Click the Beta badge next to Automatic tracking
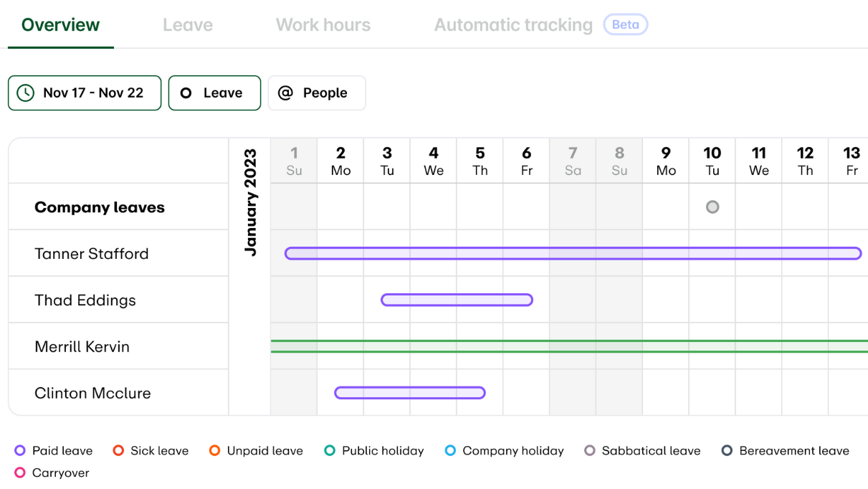The width and height of the screenshot is (868, 489). [x=625, y=24]
